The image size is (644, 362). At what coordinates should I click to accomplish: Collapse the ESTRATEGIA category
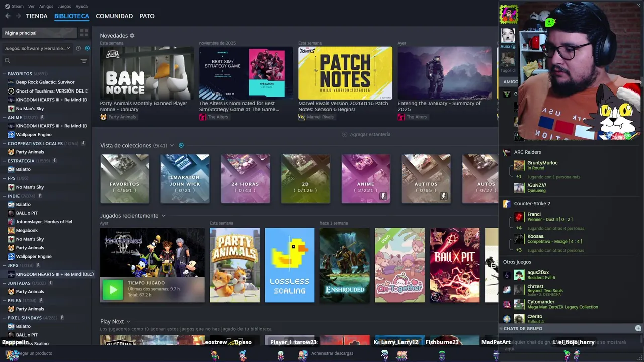pos(5,161)
